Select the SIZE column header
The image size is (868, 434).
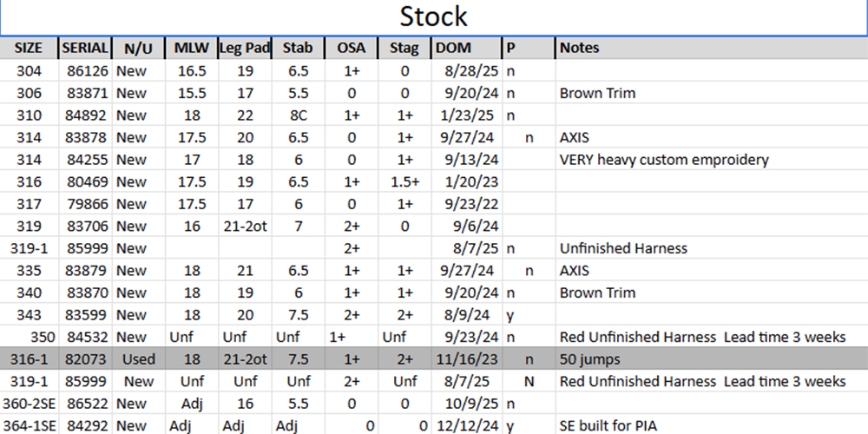pyautogui.click(x=29, y=48)
